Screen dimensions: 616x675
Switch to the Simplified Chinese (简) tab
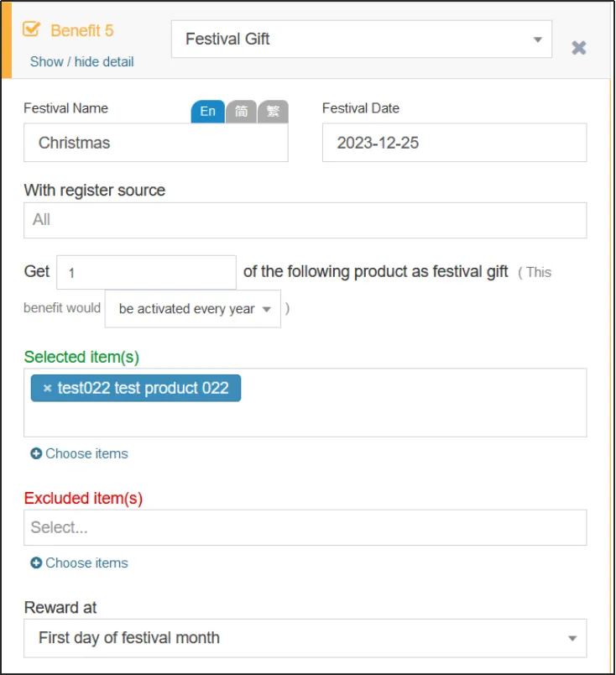click(x=241, y=112)
